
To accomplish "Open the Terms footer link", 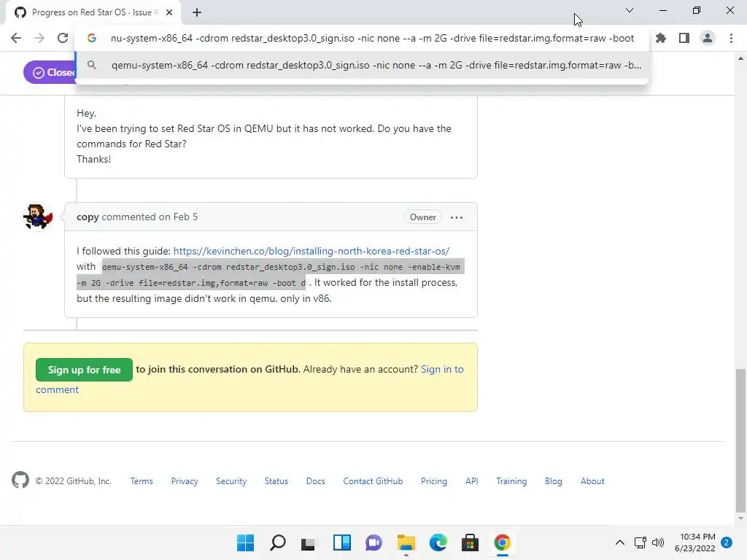I will (x=142, y=481).
